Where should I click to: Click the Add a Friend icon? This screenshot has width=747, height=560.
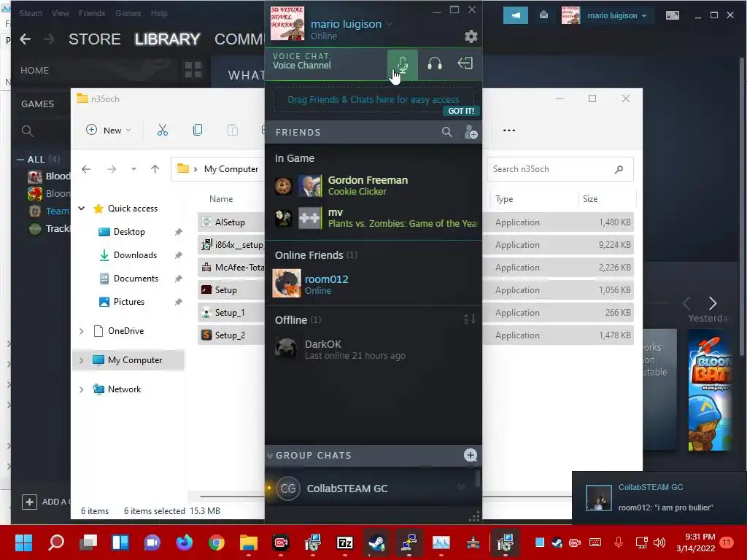(471, 132)
